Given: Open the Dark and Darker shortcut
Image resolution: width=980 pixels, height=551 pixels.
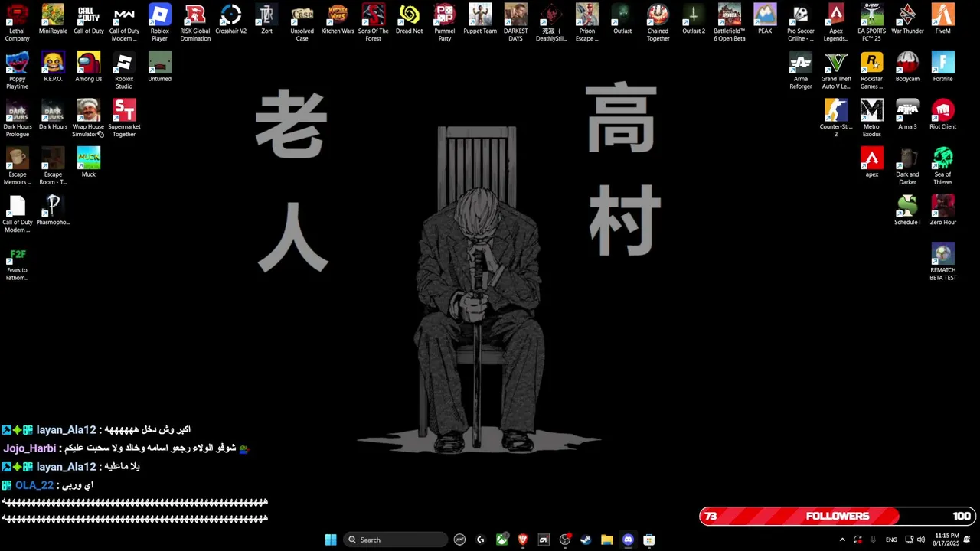Looking at the screenshot, I should [x=907, y=166].
